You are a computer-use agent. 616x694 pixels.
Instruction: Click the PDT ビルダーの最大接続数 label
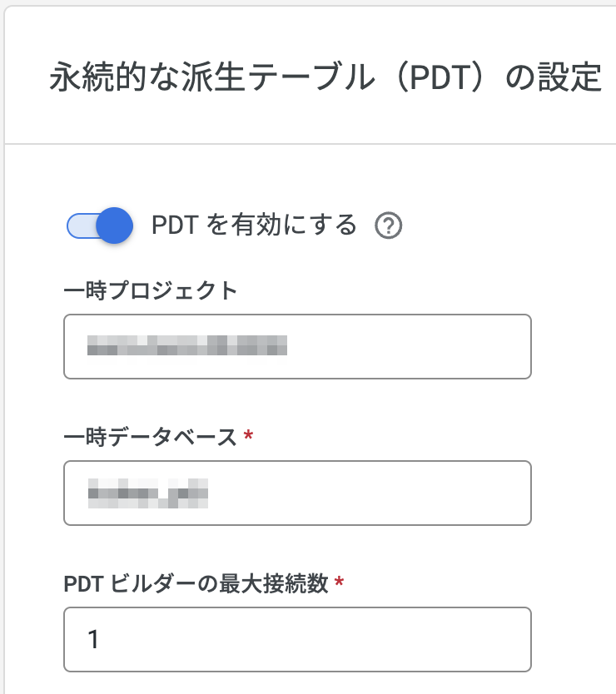coord(196,583)
